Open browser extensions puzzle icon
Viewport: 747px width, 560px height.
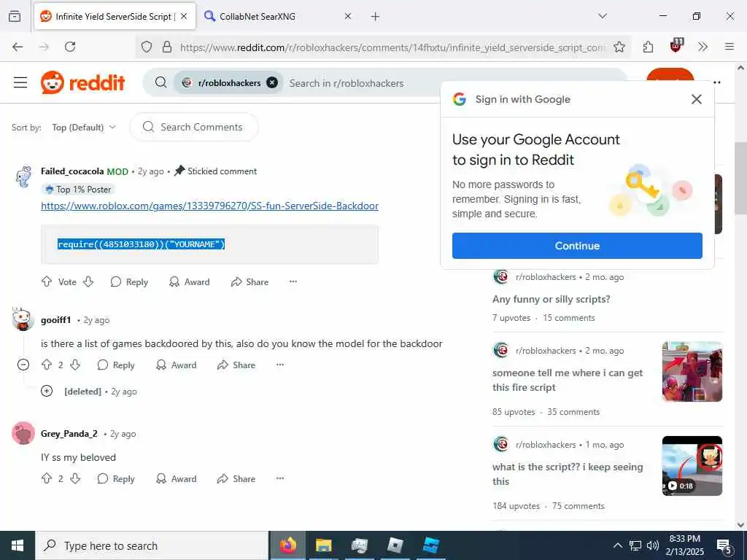[648, 47]
